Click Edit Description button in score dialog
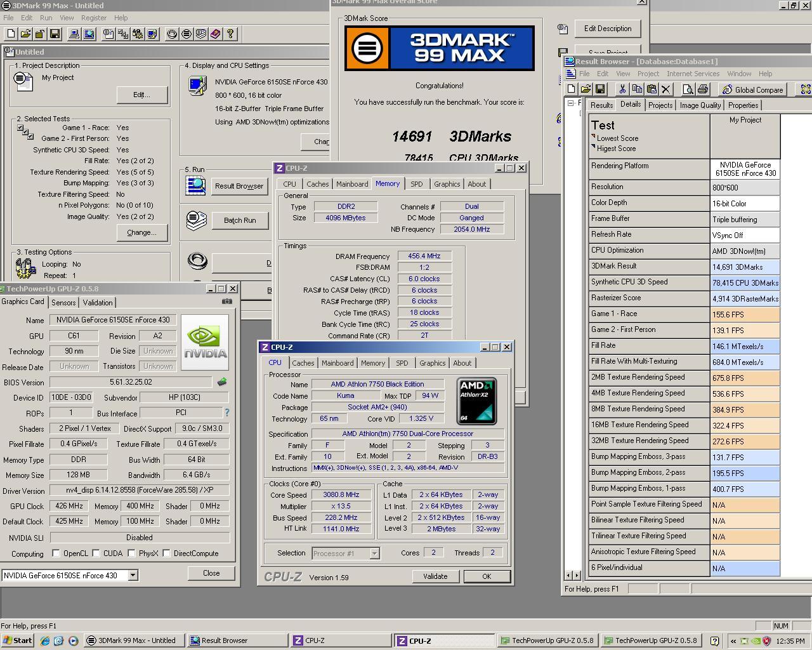 608,29
